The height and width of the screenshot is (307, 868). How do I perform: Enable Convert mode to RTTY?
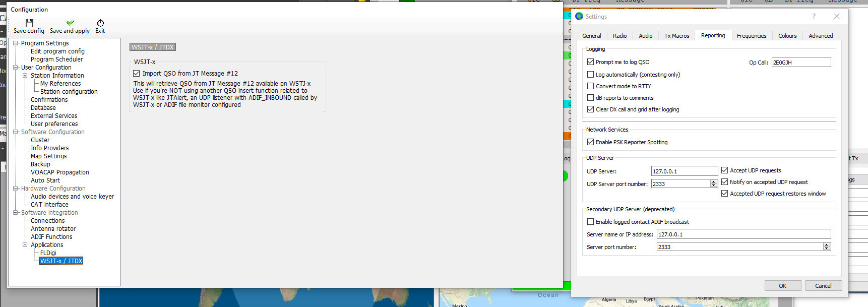click(x=590, y=86)
